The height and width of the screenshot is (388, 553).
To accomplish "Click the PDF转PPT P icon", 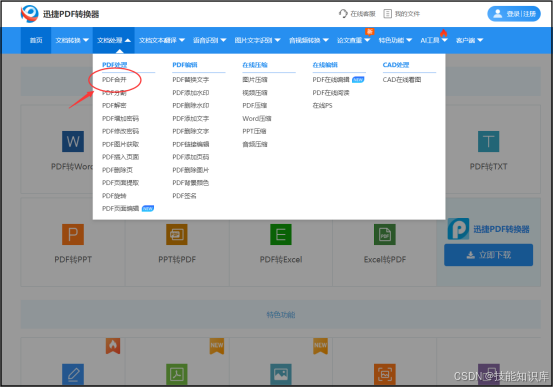I will pyautogui.click(x=73, y=234).
